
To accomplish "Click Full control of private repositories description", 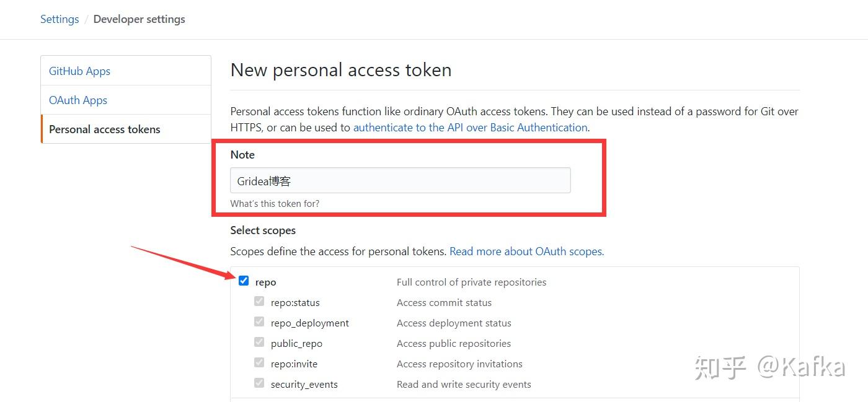I will (471, 281).
